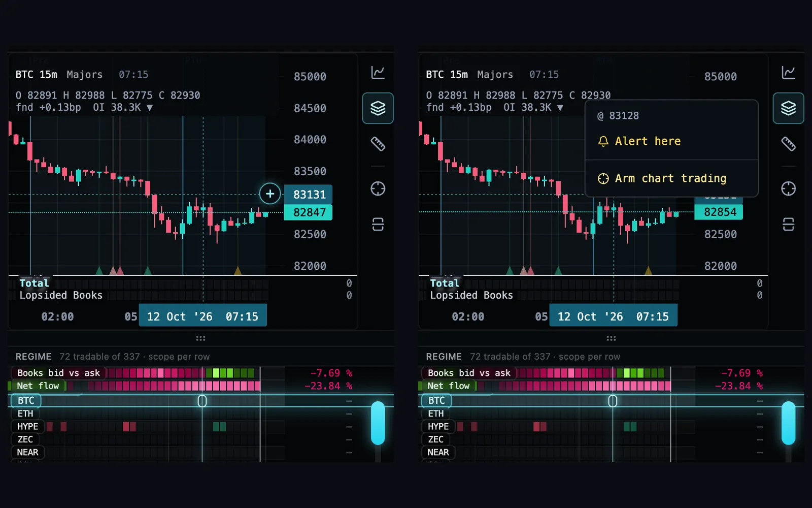This screenshot has width=812, height=508.
Task: Click Majors group label in left chart header
Action: pos(84,75)
